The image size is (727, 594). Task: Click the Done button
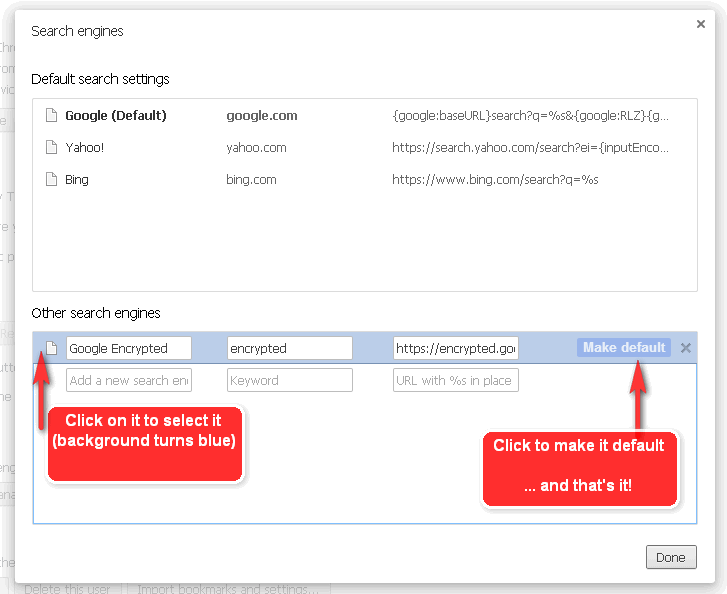point(671,557)
